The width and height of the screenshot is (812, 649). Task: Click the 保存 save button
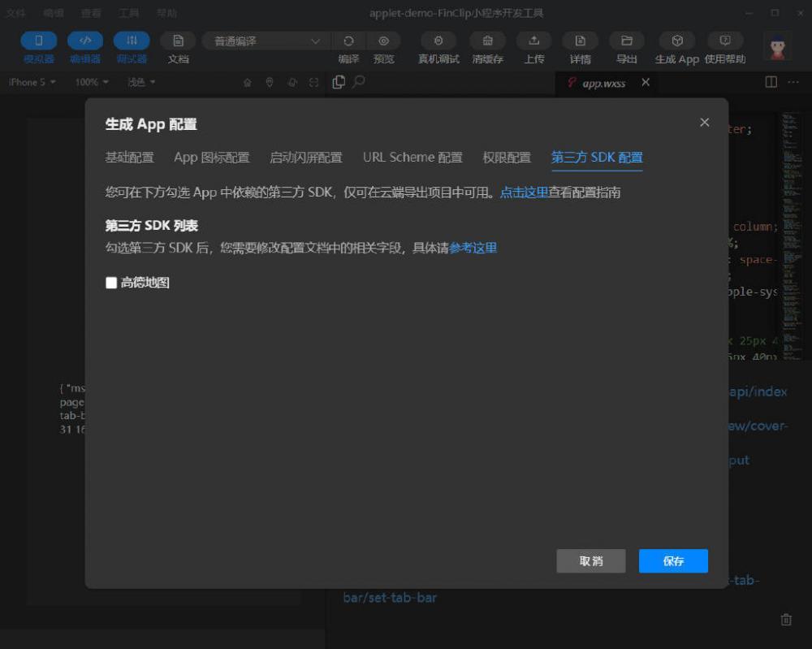(x=673, y=561)
